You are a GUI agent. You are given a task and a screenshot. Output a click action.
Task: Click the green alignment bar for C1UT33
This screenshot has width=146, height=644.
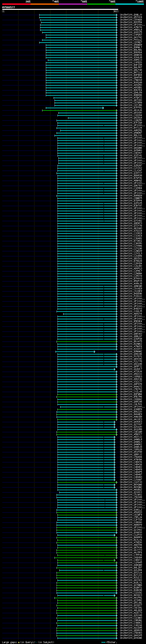87,482
